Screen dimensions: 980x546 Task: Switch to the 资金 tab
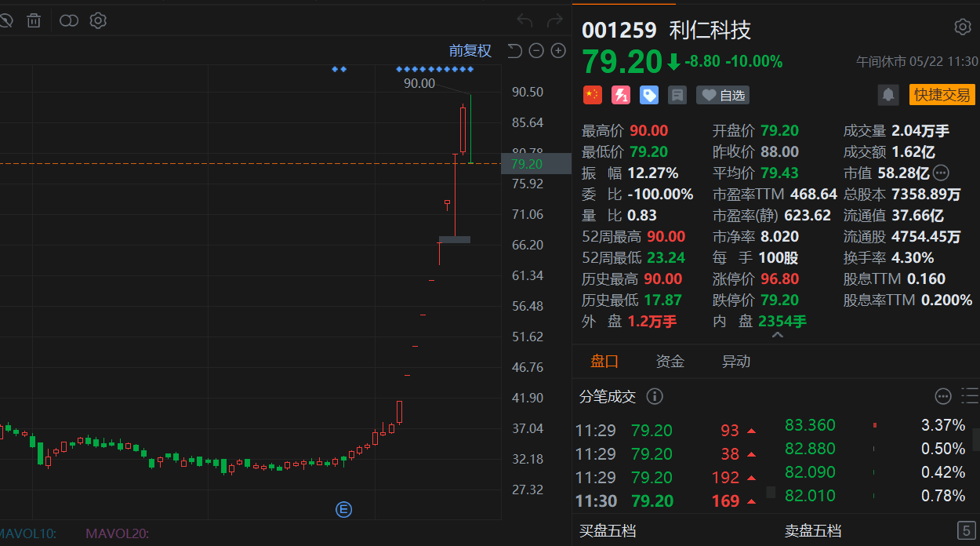670,361
